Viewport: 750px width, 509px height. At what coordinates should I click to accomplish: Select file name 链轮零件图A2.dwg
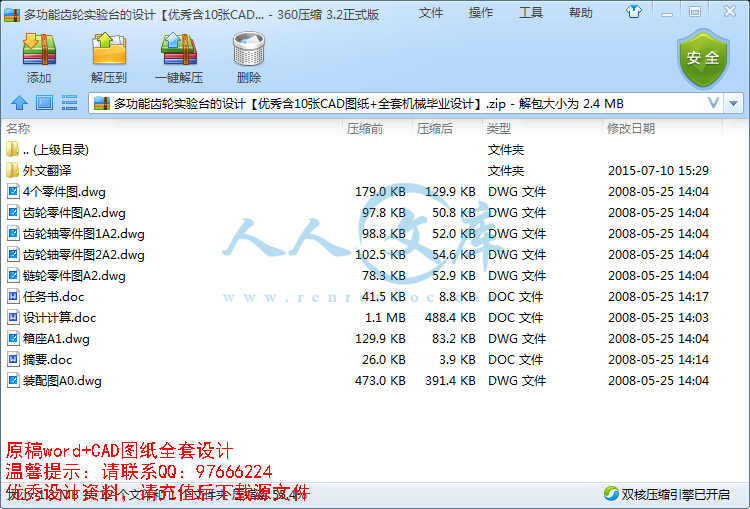pyautogui.click(x=74, y=276)
